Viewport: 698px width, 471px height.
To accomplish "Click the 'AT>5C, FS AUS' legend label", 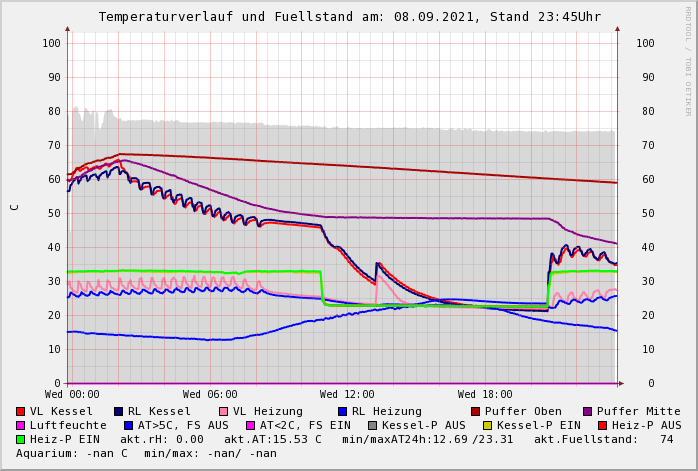I will [182, 425].
